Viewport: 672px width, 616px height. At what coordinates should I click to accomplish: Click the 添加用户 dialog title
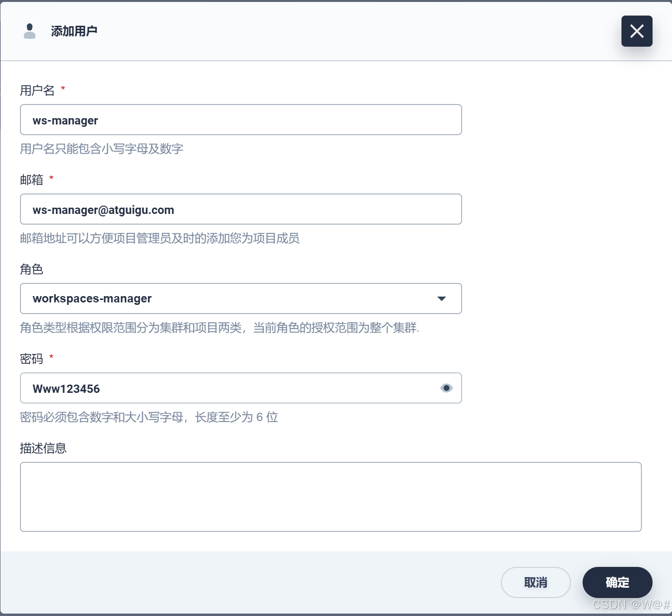pyautogui.click(x=74, y=31)
